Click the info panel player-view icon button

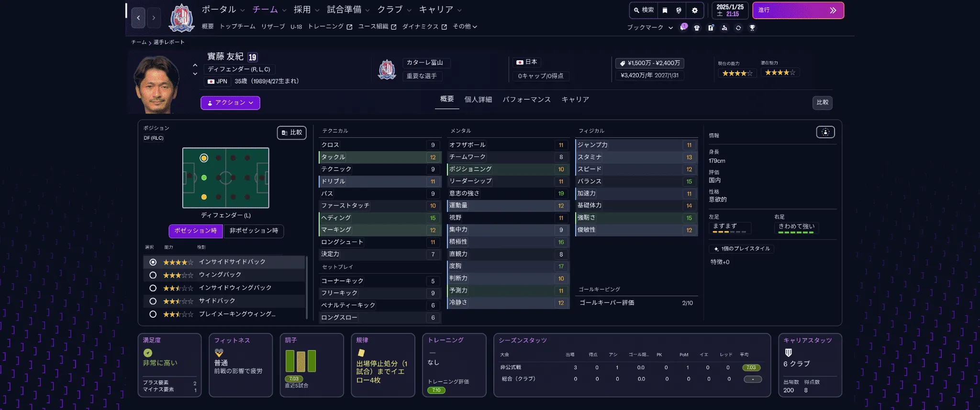(825, 133)
